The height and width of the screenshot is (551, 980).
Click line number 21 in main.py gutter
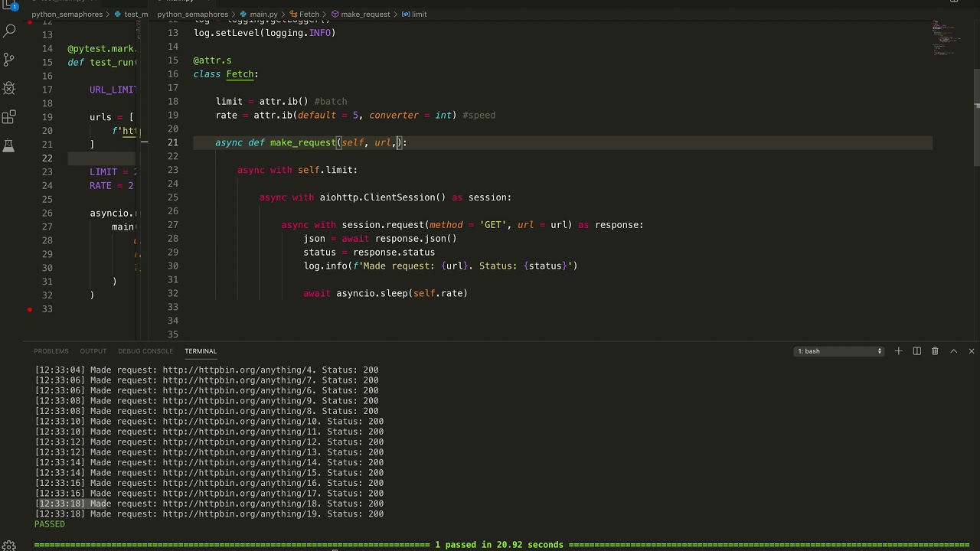[173, 143]
